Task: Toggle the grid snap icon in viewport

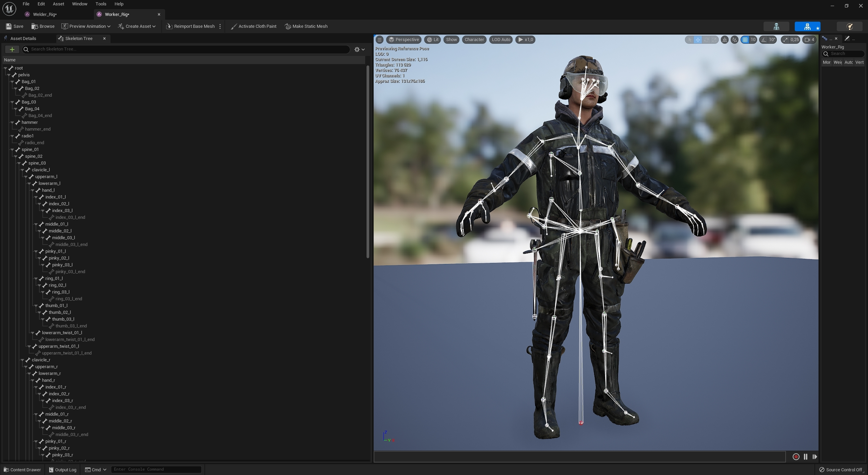Action: point(745,40)
